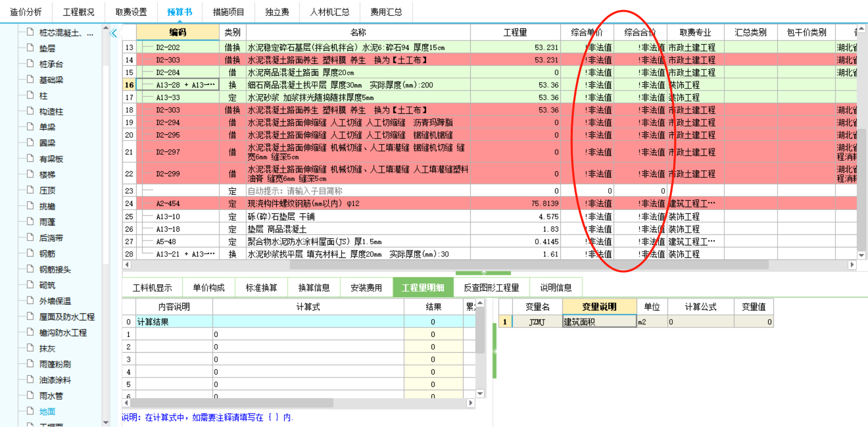Select the 工程量明细 tab

tap(423, 287)
